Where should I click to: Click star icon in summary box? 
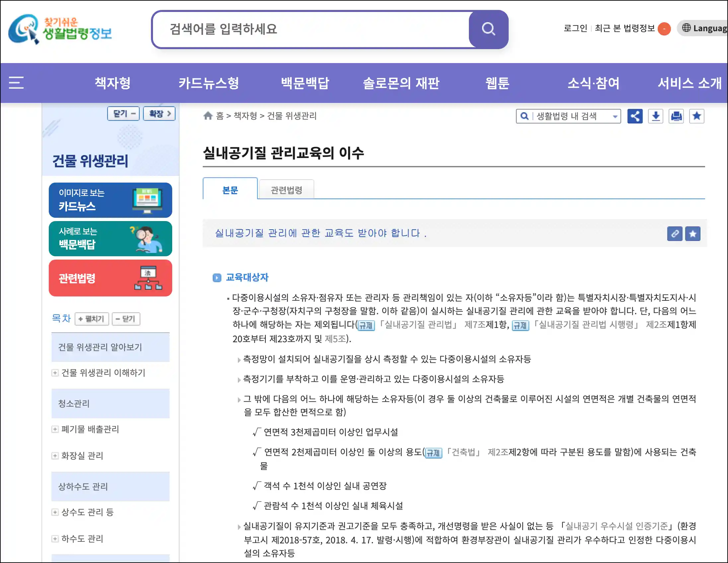[693, 233]
